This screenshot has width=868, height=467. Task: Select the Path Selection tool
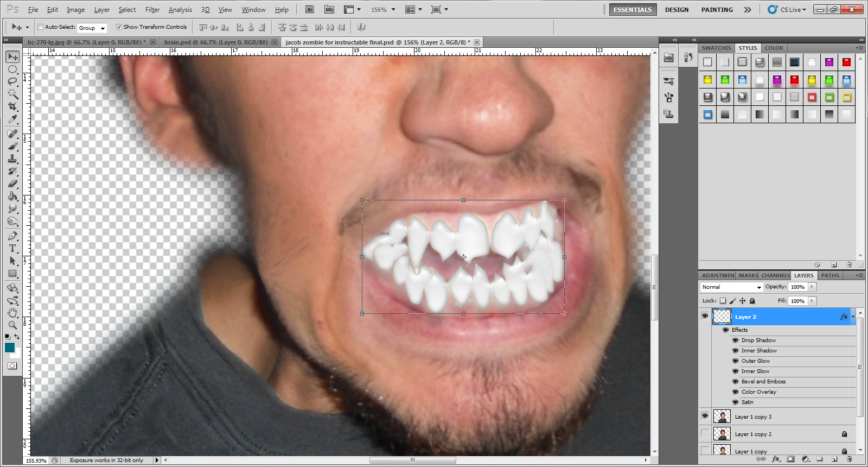(12, 261)
